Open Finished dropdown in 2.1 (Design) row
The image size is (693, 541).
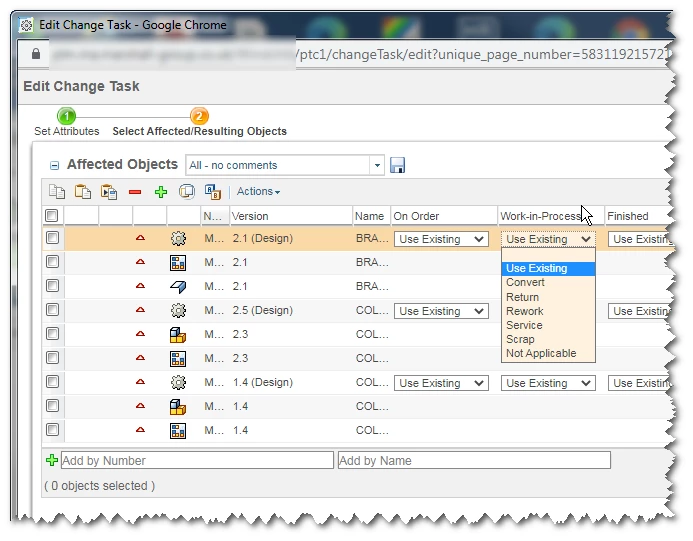point(640,239)
